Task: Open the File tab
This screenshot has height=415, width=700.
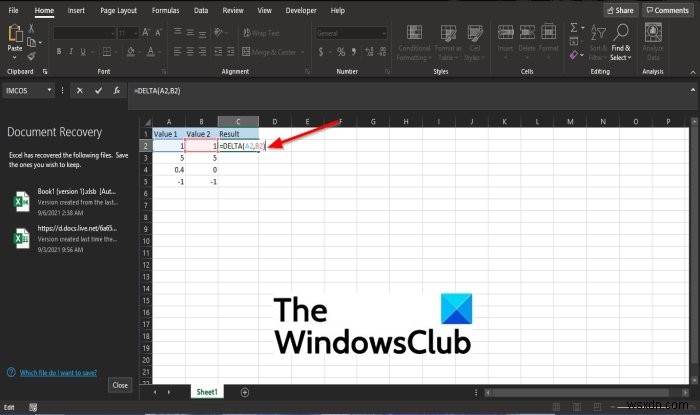Action: pyautogui.click(x=13, y=10)
